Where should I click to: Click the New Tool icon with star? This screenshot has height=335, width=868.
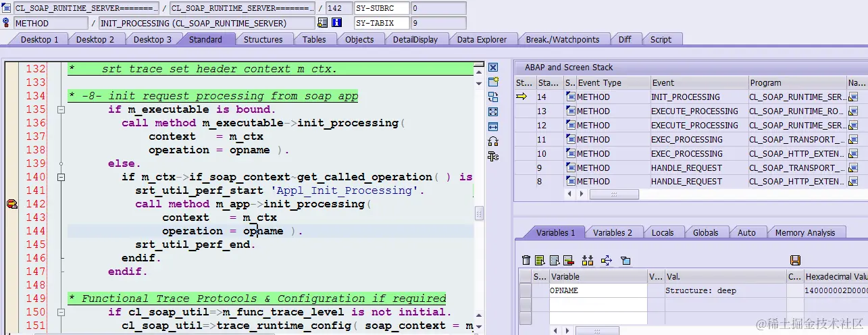click(x=493, y=82)
